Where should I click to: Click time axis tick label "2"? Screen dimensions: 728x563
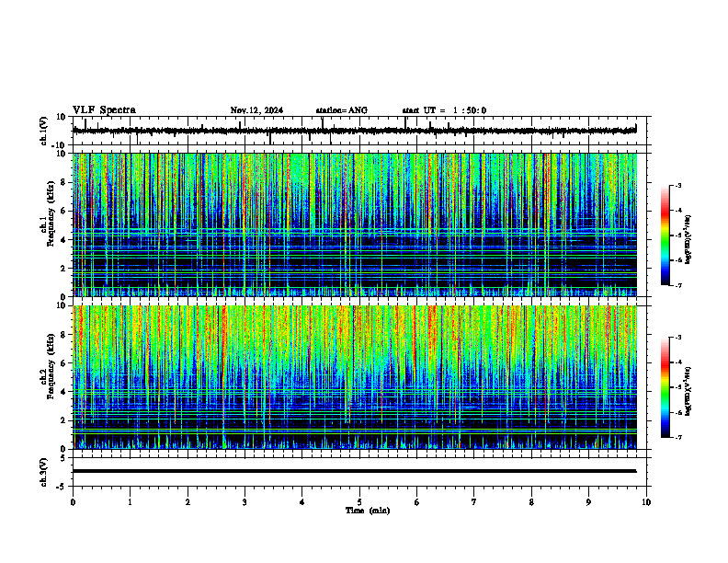(x=188, y=502)
